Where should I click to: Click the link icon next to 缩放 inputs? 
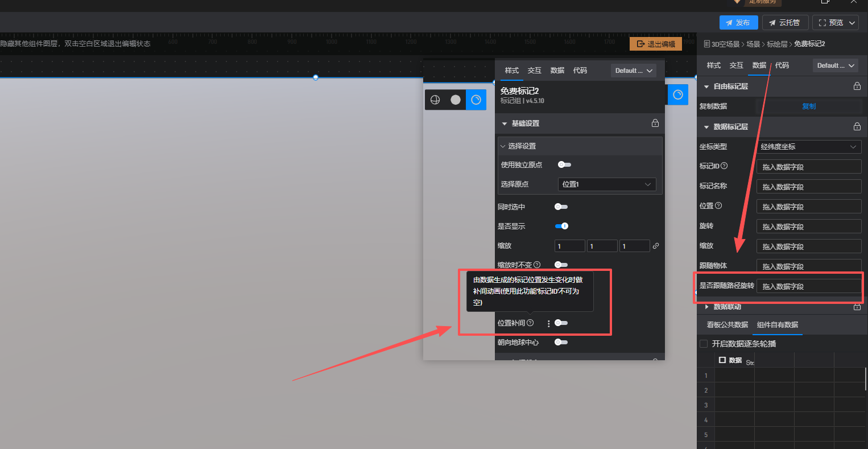(x=656, y=246)
